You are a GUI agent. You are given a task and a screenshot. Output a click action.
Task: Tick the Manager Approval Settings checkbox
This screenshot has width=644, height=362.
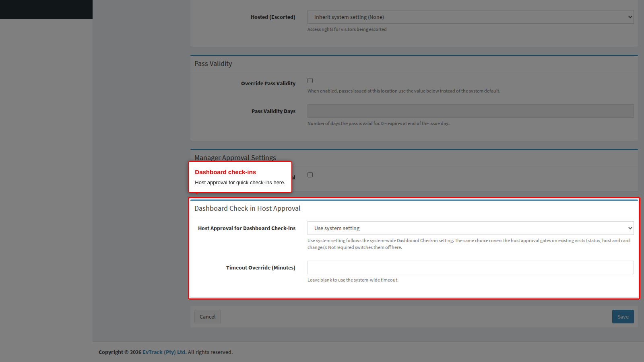click(310, 175)
